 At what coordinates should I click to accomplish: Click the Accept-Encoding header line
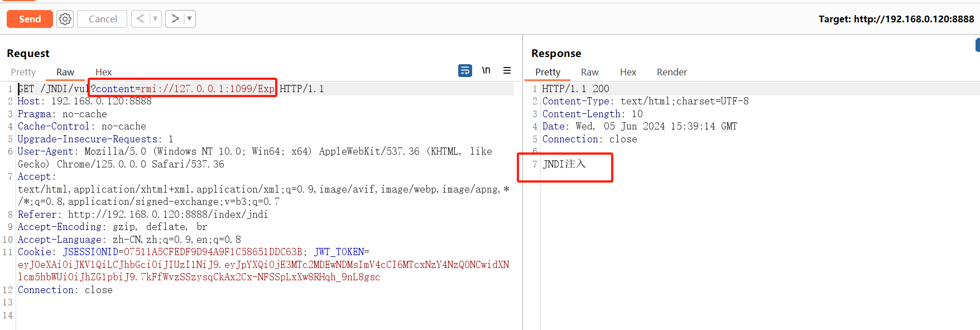coord(113,227)
